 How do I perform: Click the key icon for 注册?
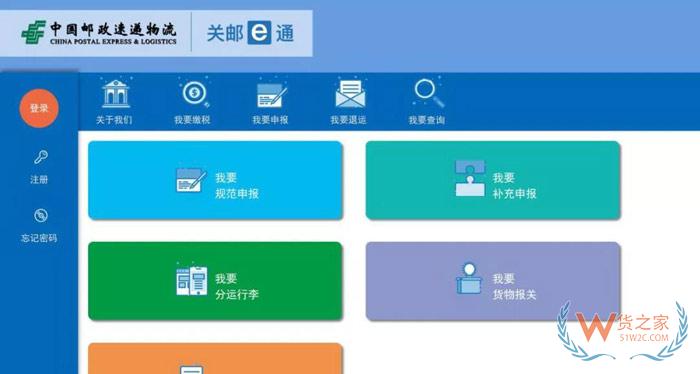[40, 158]
